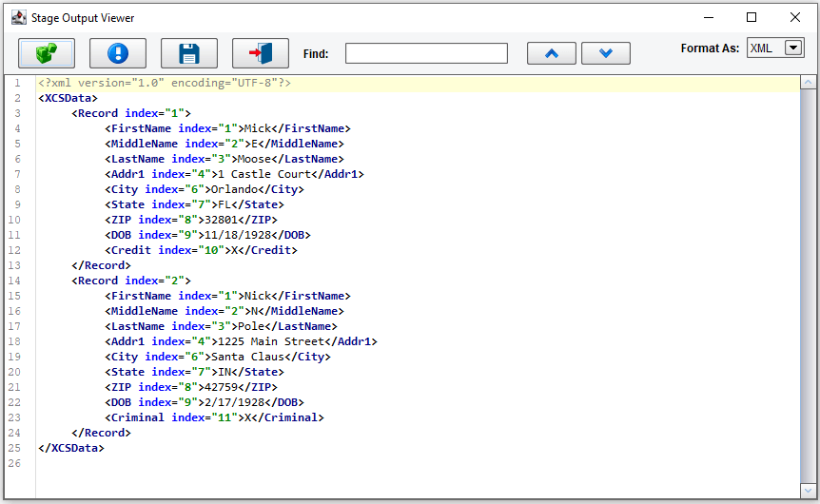Screen dimensions: 820x504
Task: Click the <Record index="1"> line
Action: [131, 113]
